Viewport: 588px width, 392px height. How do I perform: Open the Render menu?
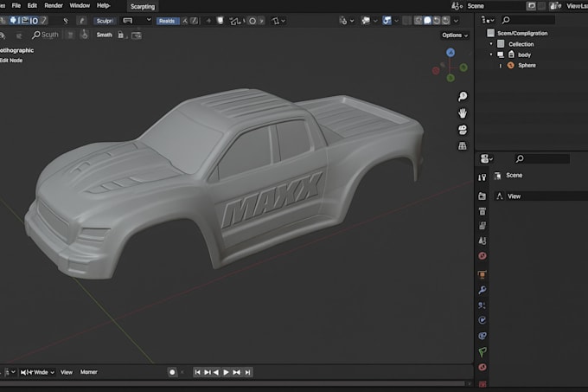coord(54,6)
